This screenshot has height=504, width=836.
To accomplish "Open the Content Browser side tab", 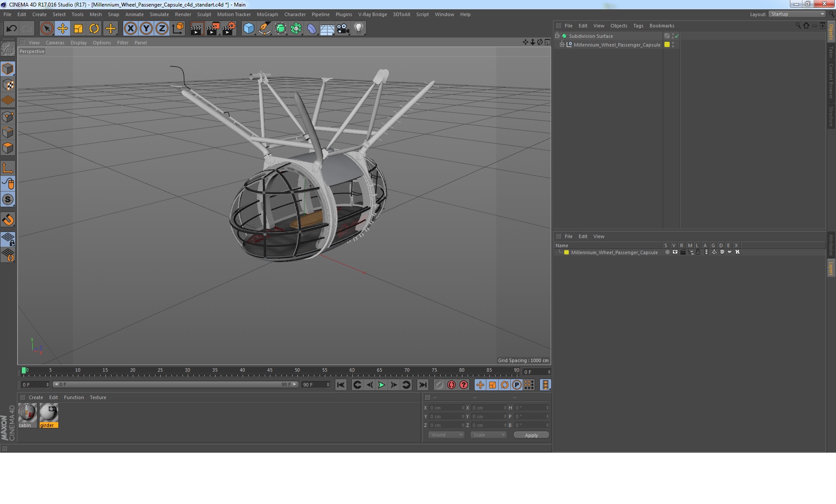I will click(x=831, y=81).
